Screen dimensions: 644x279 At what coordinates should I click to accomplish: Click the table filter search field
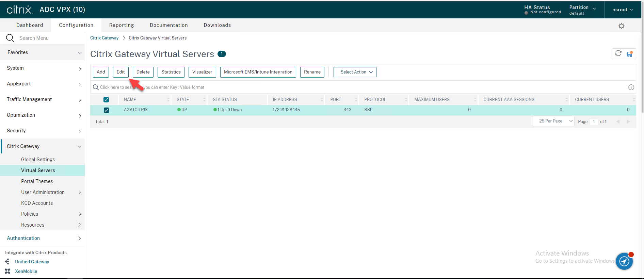click(x=363, y=87)
